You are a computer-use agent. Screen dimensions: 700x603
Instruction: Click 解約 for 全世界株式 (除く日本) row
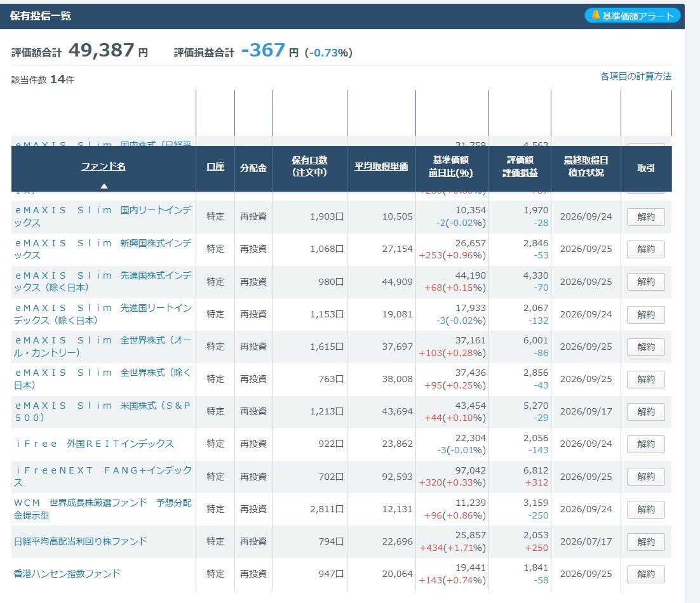[645, 379]
